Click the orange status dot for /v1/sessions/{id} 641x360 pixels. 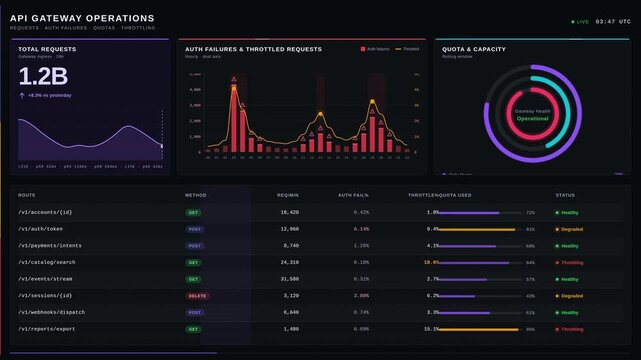tap(557, 296)
